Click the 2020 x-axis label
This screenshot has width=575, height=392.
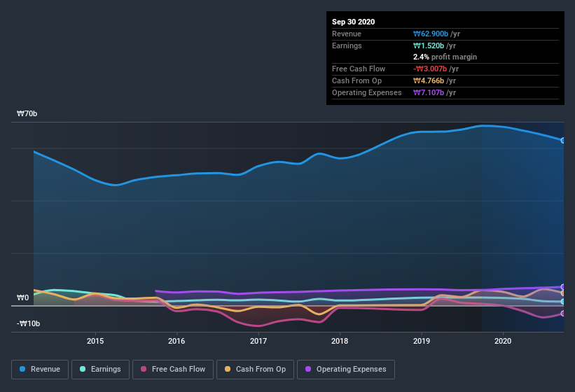point(503,341)
